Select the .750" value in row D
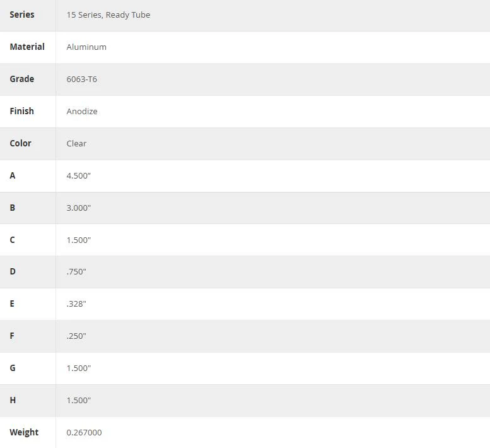 (x=76, y=272)
